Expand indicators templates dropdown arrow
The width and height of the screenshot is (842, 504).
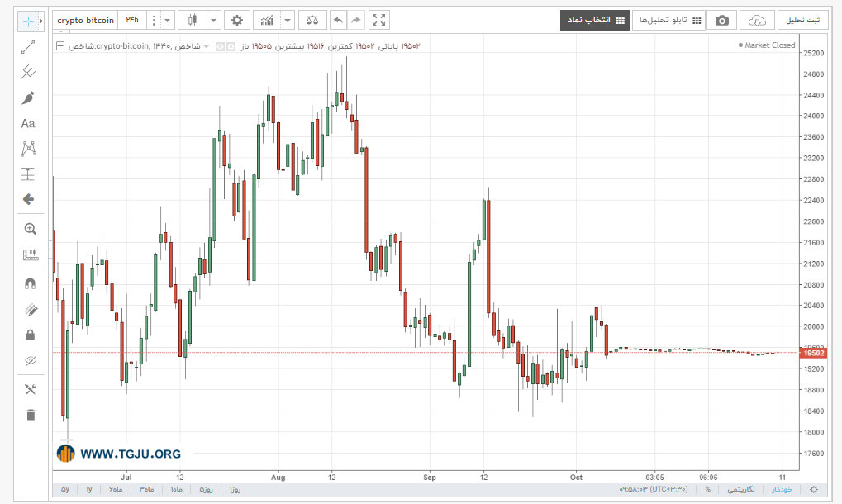point(288,21)
